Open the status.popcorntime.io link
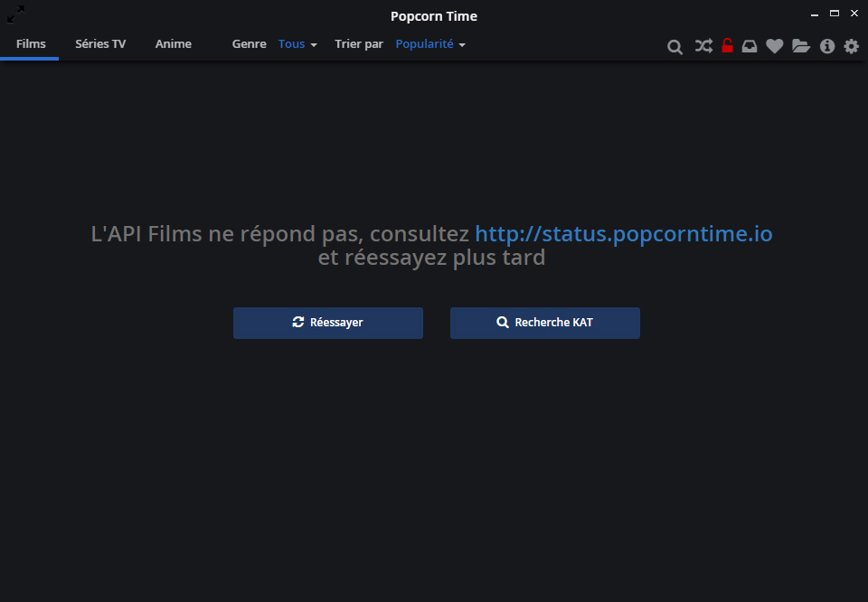Screen dimensions: 868x602 tap(624, 233)
